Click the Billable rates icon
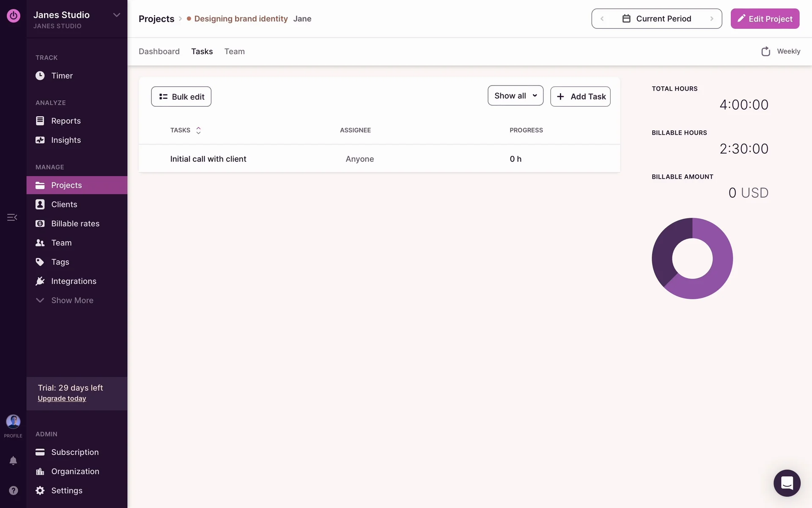Screen dimensions: 812x508 (40, 224)
